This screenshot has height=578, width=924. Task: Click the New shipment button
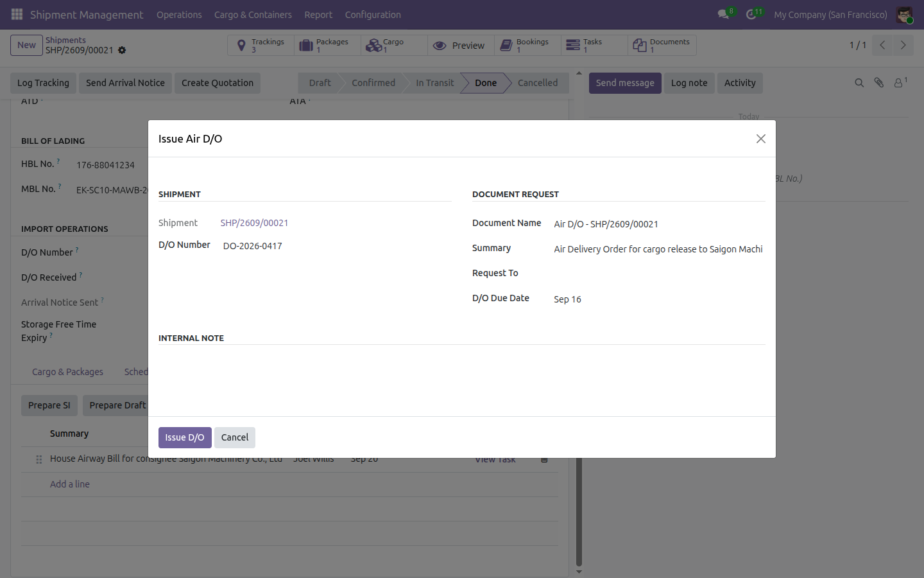[x=26, y=45]
